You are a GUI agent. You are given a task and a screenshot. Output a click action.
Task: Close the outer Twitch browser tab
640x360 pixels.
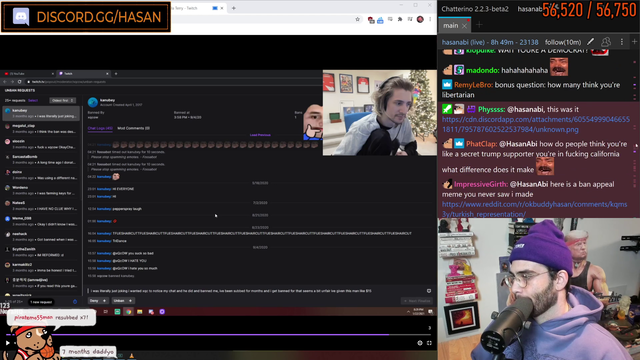pyautogui.click(x=222, y=8)
